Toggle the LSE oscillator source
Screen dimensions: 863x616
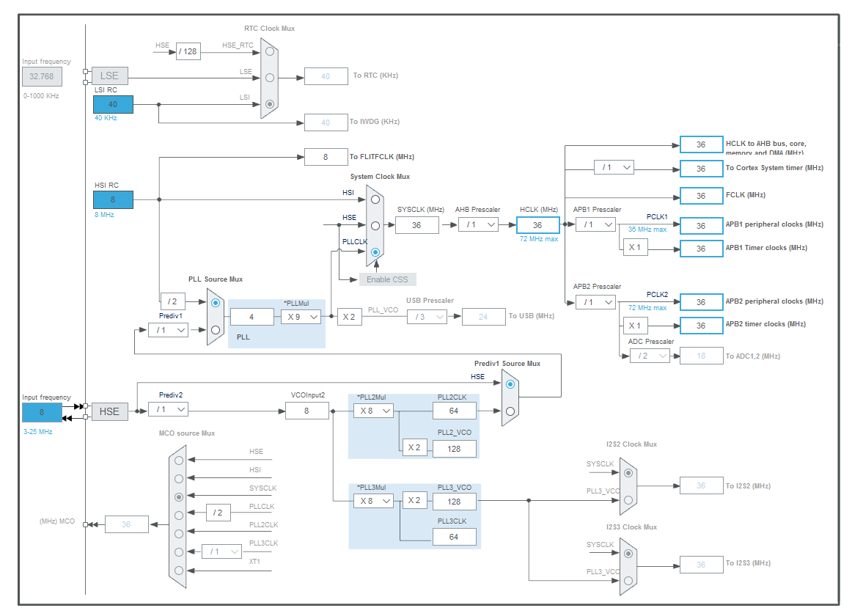[109, 76]
